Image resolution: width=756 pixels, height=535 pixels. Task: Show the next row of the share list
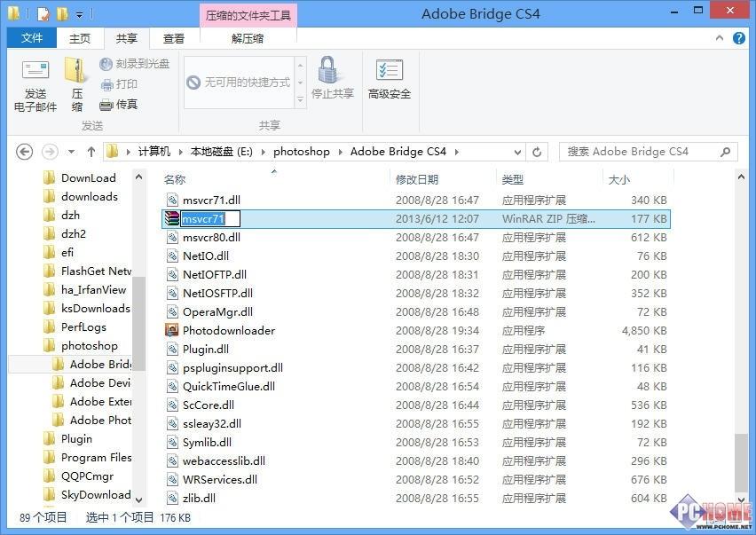tap(301, 83)
